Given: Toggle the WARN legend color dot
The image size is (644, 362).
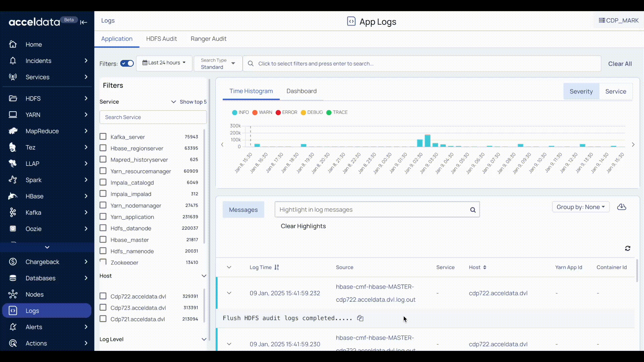Looking at the screenshot, I should (x=255, y=113).
